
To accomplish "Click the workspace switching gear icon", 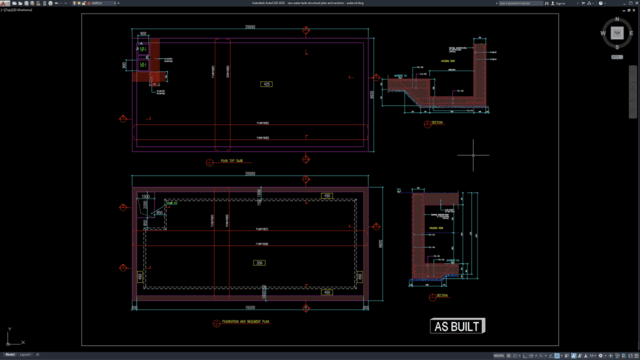I will tap(600, 356).
